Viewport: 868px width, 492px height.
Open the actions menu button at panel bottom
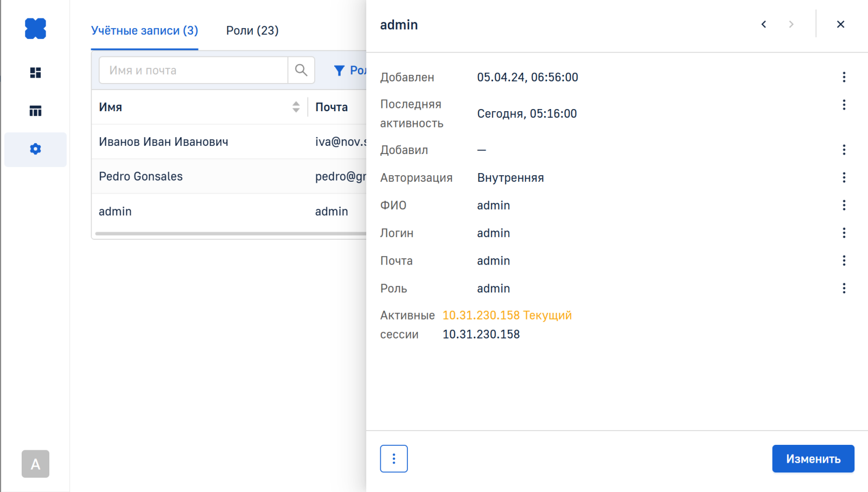coord(394,459)
